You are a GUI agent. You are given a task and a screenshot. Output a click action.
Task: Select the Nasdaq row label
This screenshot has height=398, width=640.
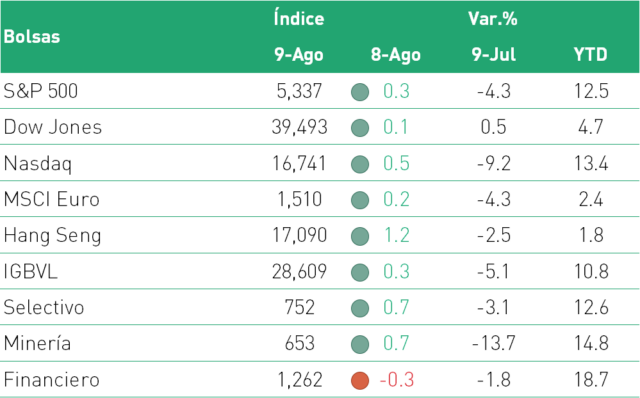[x=38, y=164]
